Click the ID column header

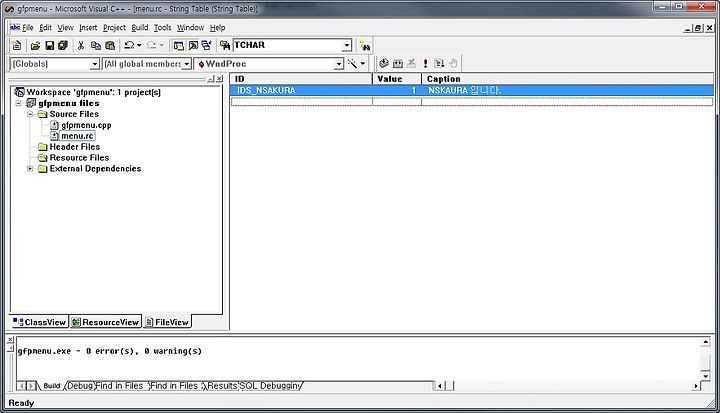point(301,79)
